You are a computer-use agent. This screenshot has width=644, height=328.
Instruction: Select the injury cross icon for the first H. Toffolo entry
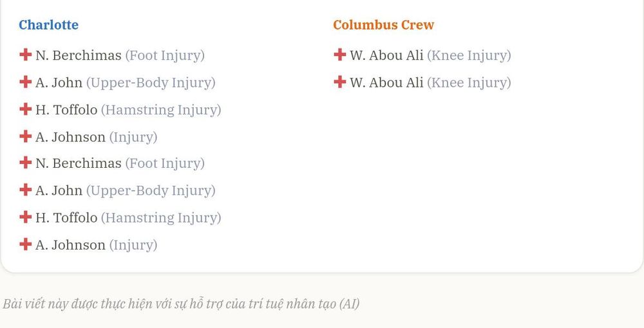[x=26, y=109]
